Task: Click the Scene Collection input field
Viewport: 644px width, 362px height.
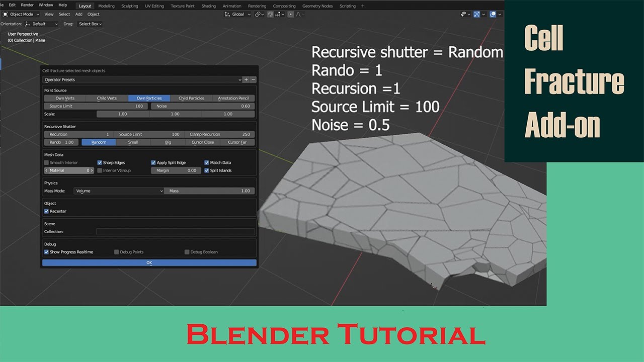Action: click(x=176, y=232)
